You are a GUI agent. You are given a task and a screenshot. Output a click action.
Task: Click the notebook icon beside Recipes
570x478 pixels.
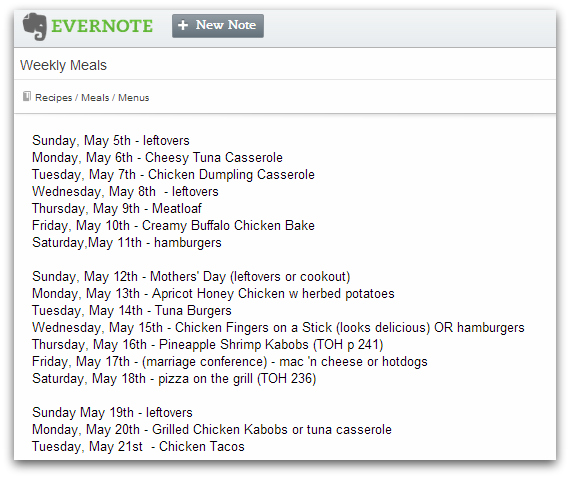pos(27,96)
